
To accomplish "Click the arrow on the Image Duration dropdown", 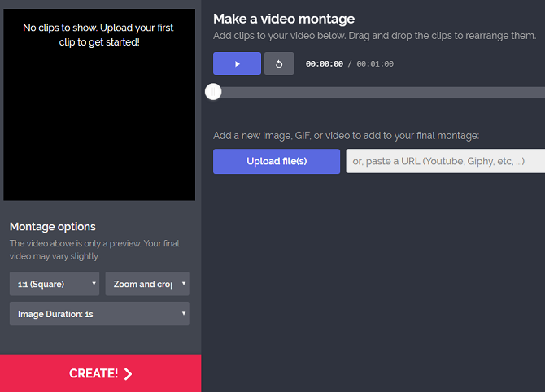I will click(184, 313).
